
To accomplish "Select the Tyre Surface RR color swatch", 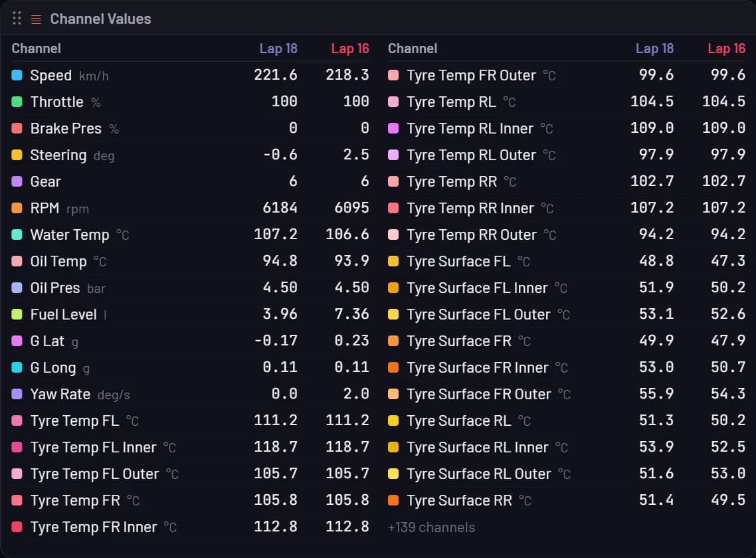I will 393,500.
